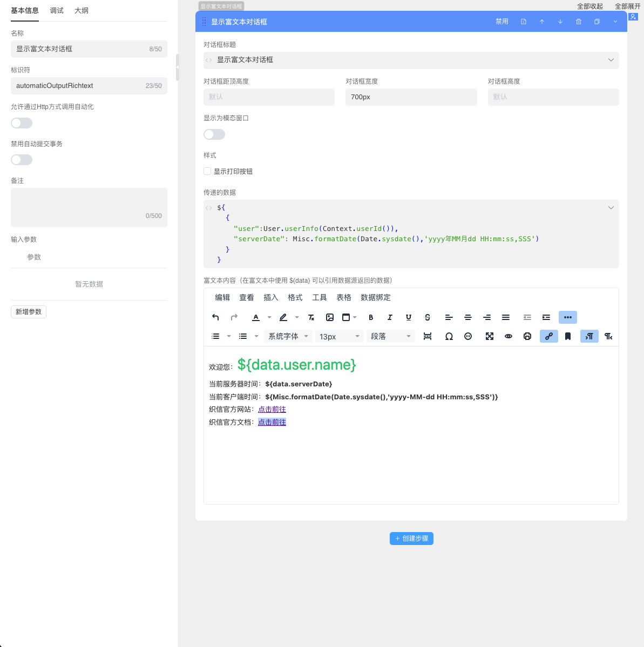
Task: Click the copy step icon in header
Action: [x=597, y=22]
